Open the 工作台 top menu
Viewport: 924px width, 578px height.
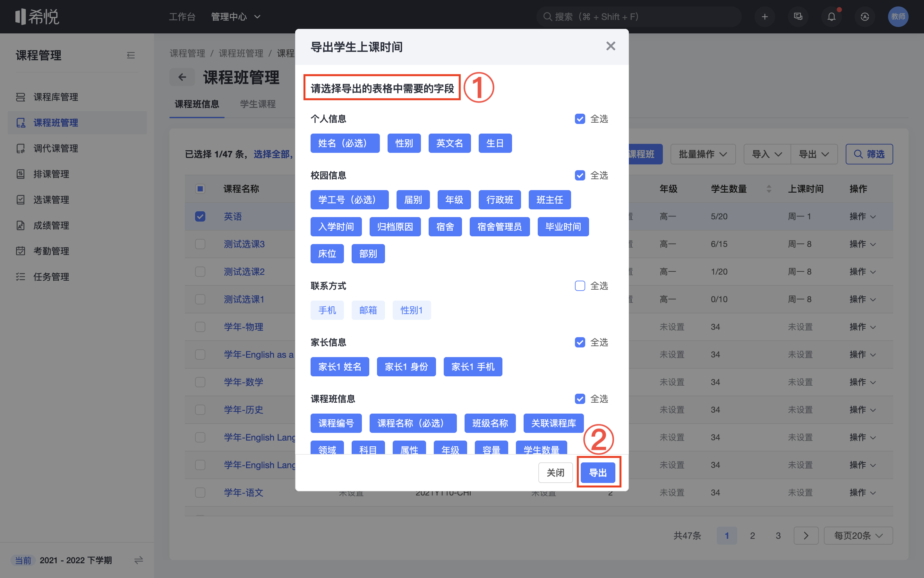182,17
